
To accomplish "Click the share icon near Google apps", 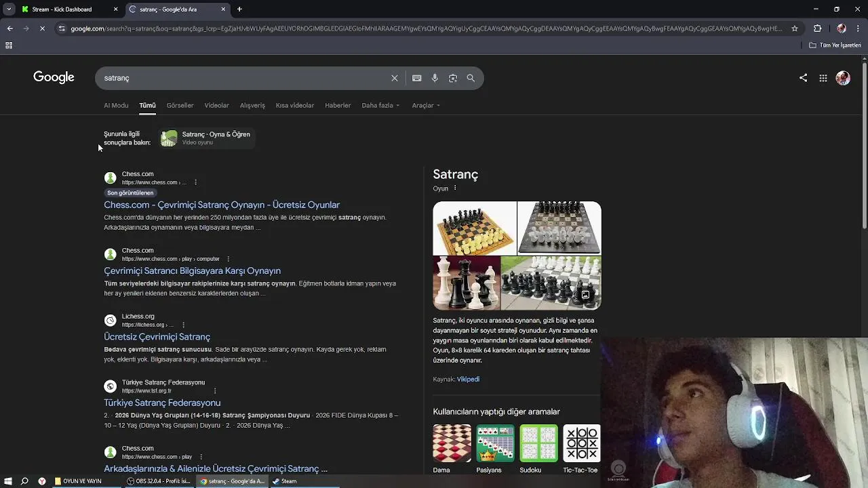I will click(x=803, y=78).
